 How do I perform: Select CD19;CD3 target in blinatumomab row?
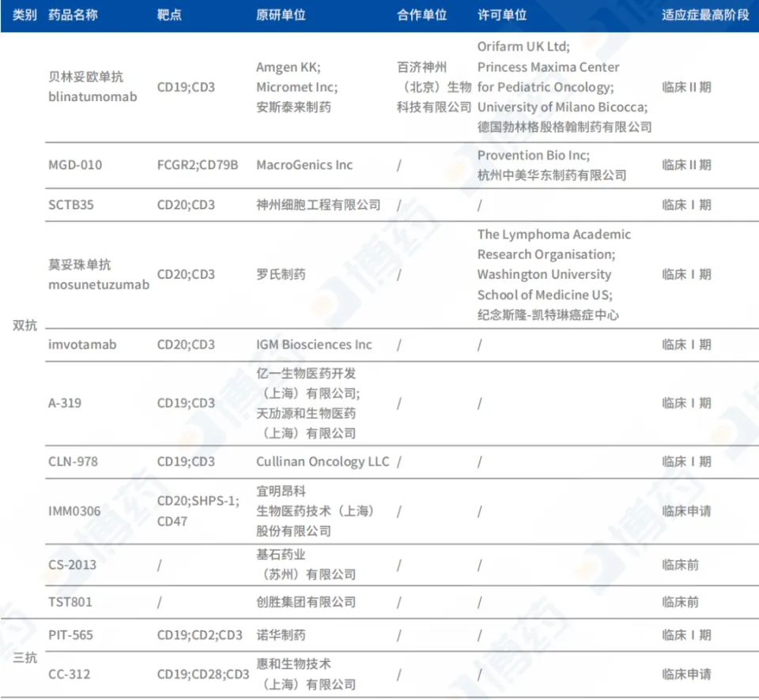(186, 87)
